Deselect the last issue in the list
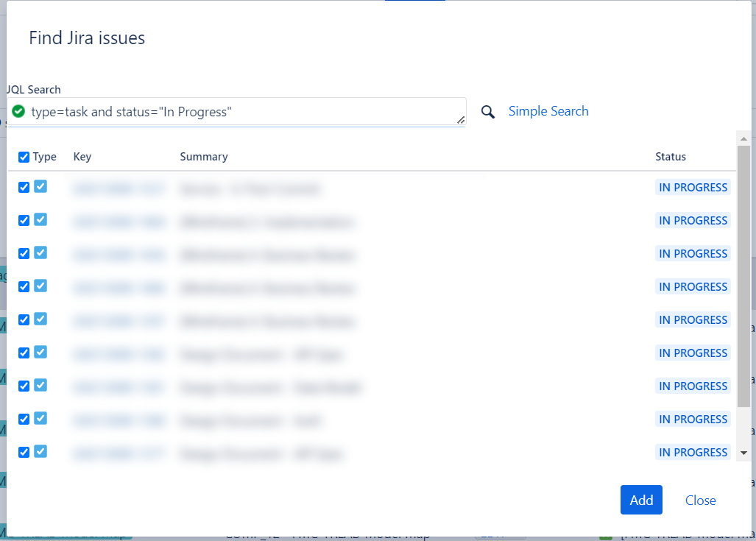The width and height of the screenshot is (756, 541). [x=24, y=451]
